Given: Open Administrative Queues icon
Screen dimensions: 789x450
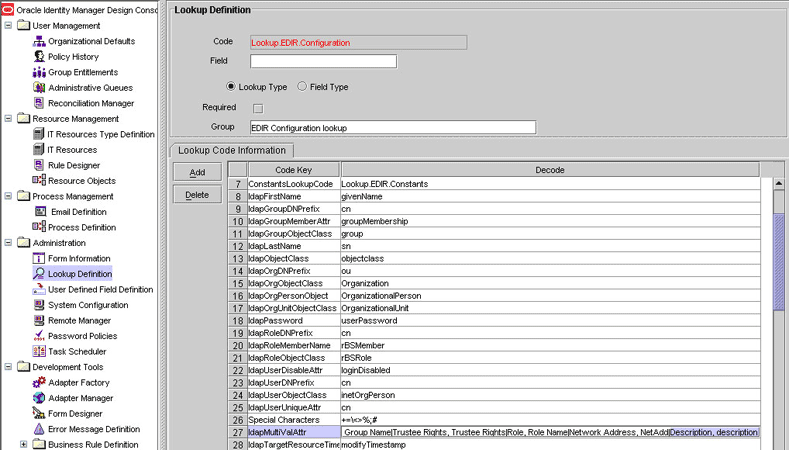Looking at the screenshot, I should coord(39,88).
